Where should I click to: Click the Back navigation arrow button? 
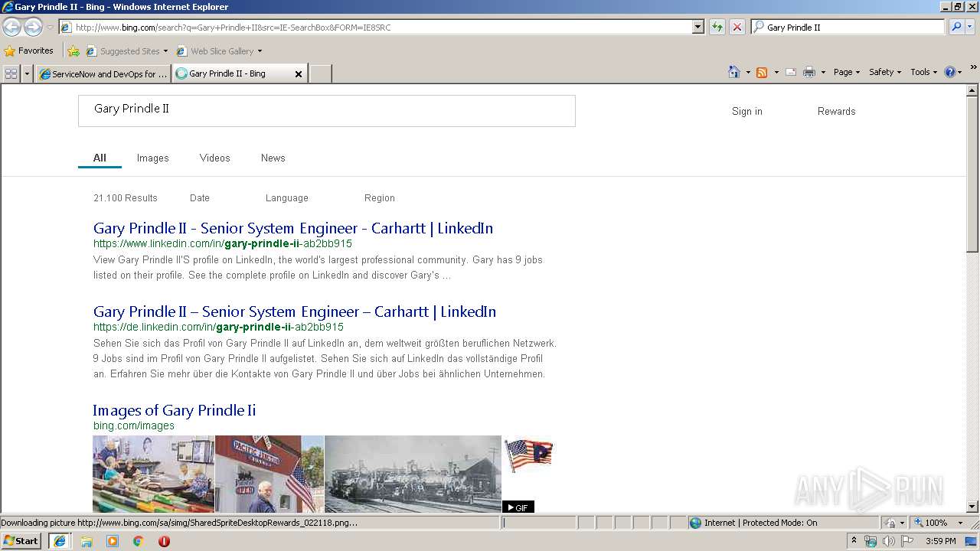11,28
